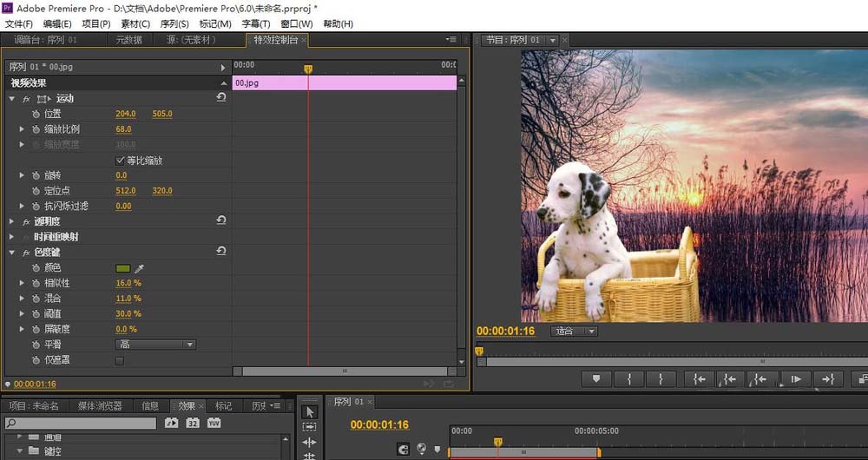Open the 平滑 dropdown set to 高

point(155,345)
